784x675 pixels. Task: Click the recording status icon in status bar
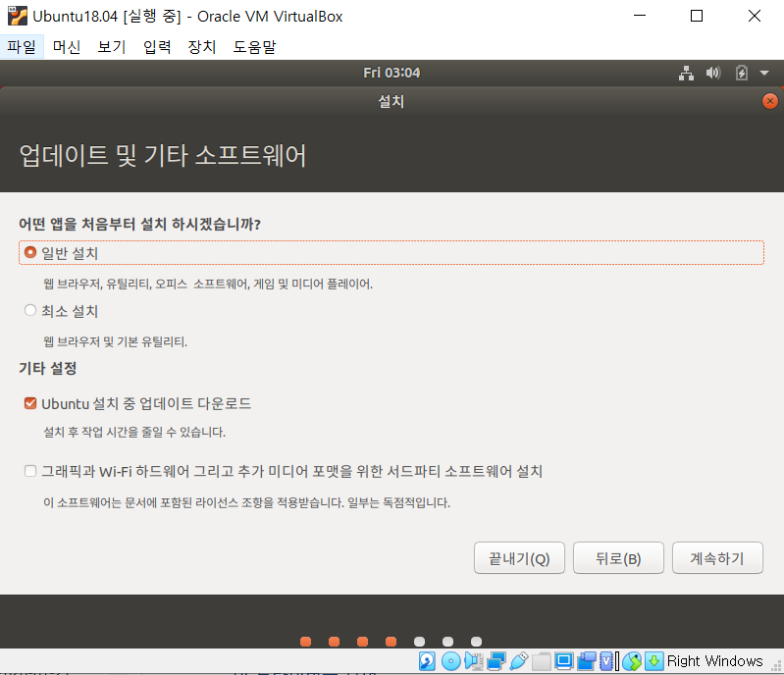pos(587,661)
